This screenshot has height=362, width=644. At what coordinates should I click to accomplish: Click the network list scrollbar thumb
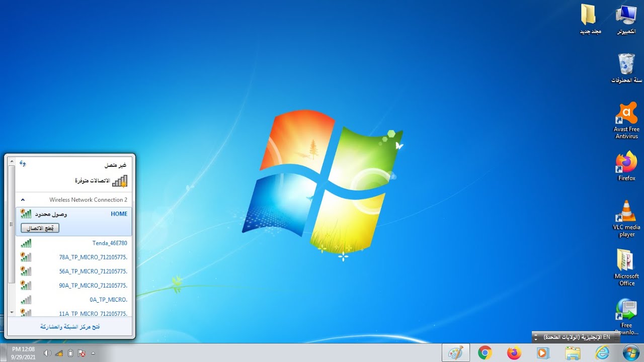[x=12, y=224]
